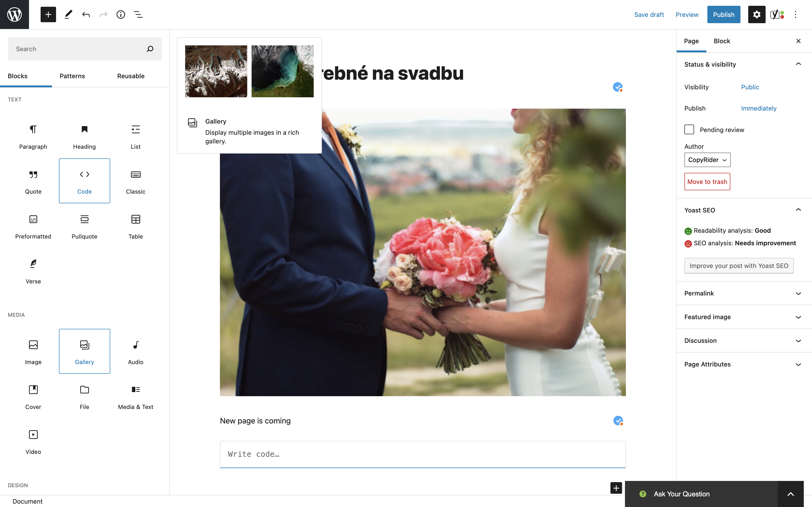
Task: Select the Gallery block in Media section
Action: click(x=84, y=352)
